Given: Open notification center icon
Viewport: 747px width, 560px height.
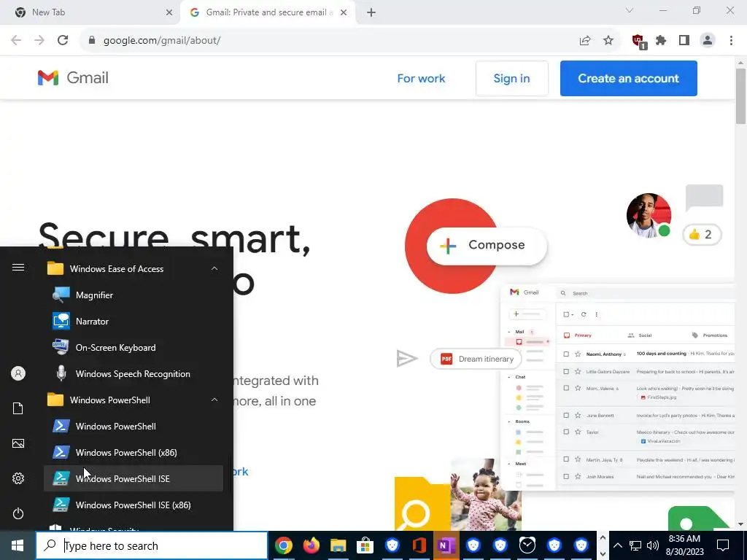Looking at the screenshot, I should tap(723, 545).
